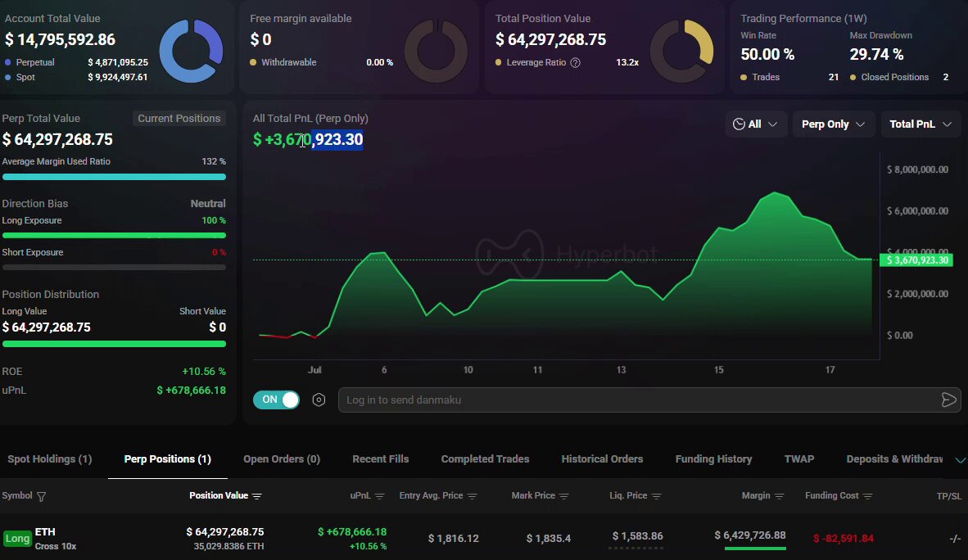Open Deposits & Withdrawals tab
This screenshot has width=968, height=560.
[894, 458]
